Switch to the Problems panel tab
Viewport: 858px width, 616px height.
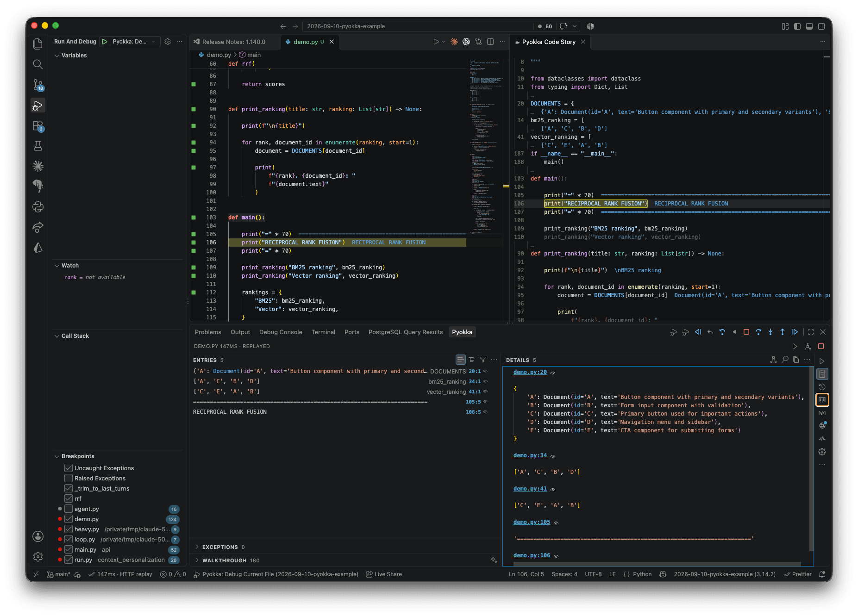pyautogui.click(x=208, y=332)
